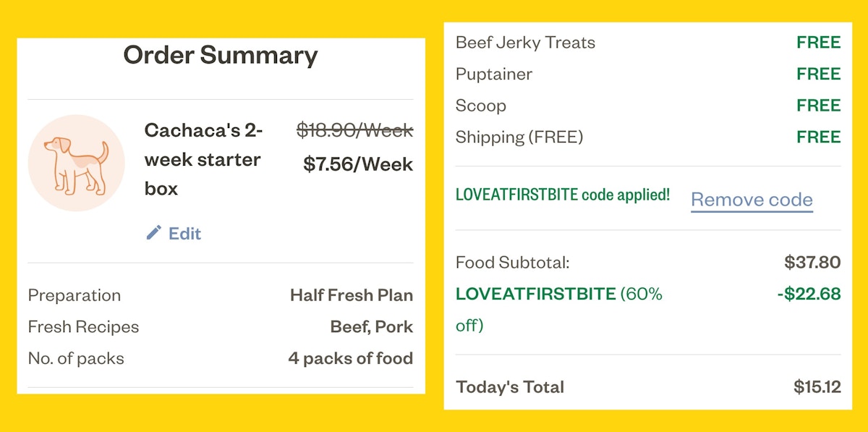The width and height of the screenshot is (868, 432).
Task: Click the Food Subtotal $37.80 amount
Action: [812, 262]
